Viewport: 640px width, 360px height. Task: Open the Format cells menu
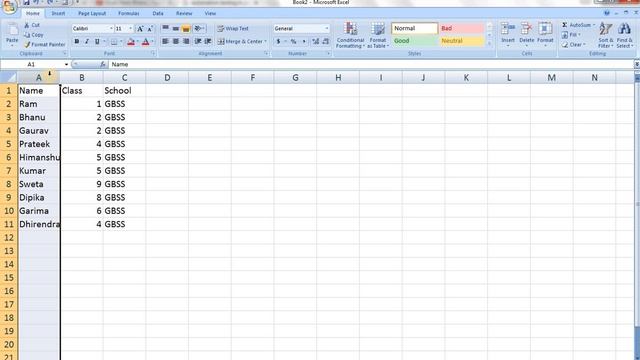[x=545, y=34]
